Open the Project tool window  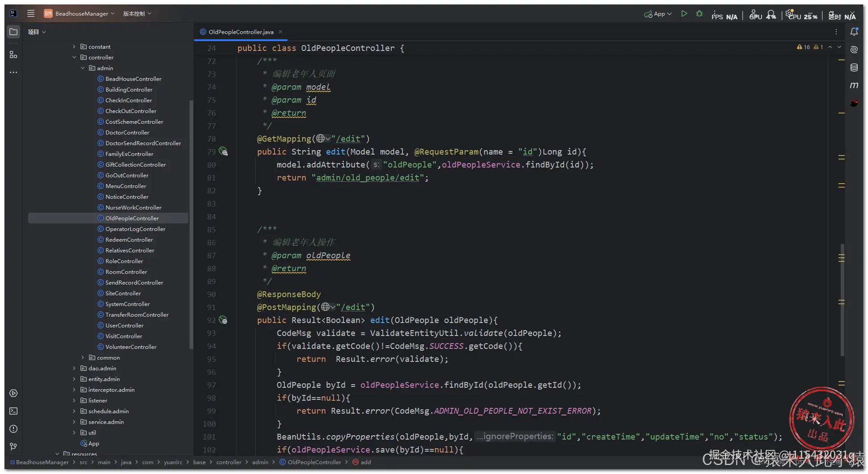coord(13,32)
